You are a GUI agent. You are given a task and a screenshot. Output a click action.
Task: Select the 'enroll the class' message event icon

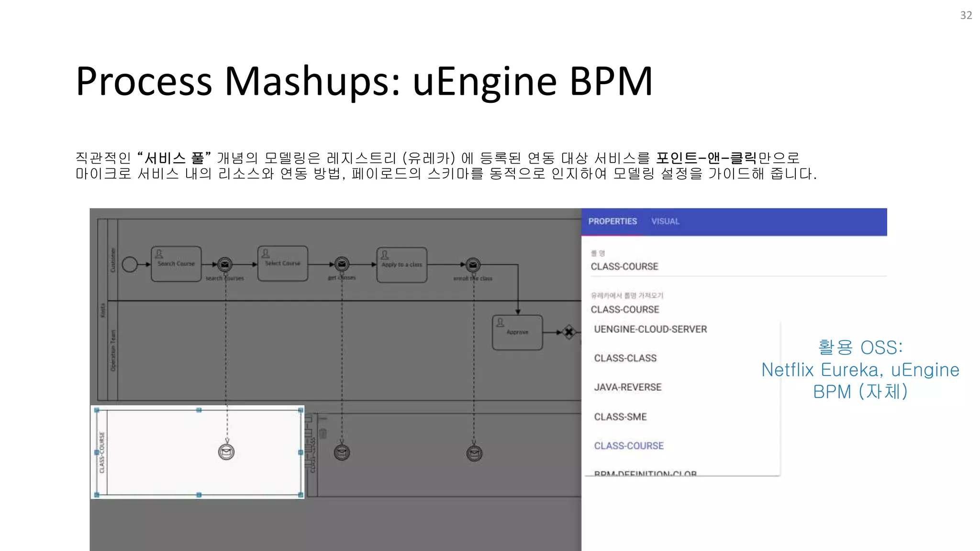pyautogui.click(x=473, y=264)
